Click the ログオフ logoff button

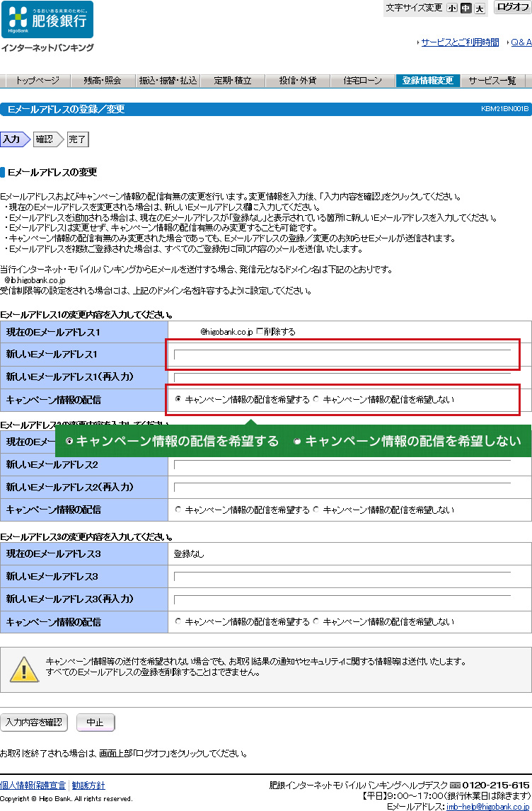click(x=512, y=8)
